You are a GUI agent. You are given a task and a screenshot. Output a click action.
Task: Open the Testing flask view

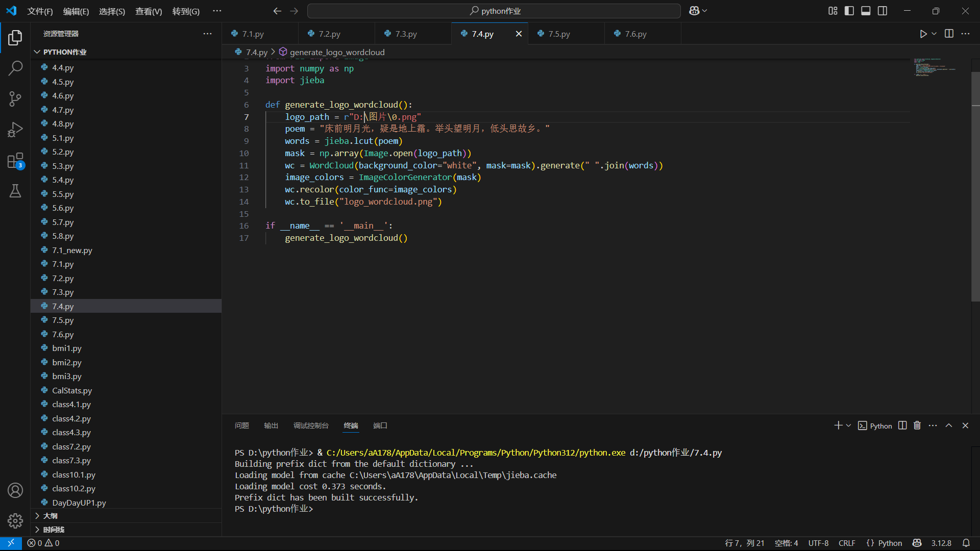pyautogui.click(x=15, y=191)
